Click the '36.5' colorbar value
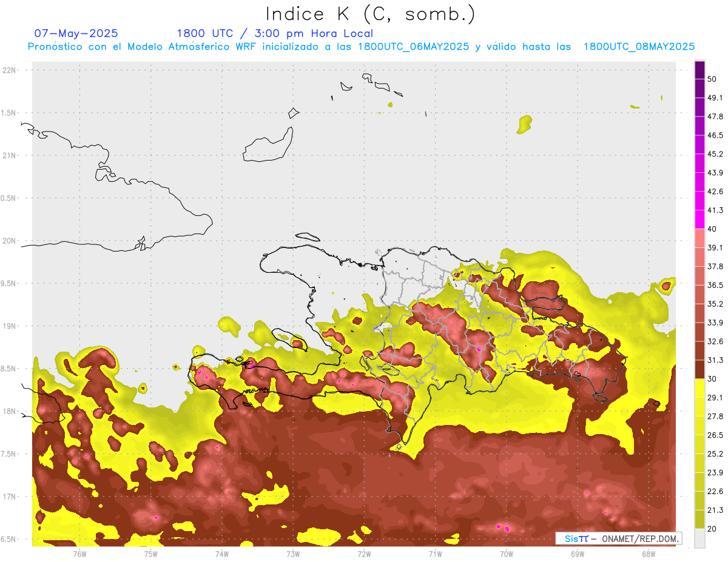 (x=715, y=285)
